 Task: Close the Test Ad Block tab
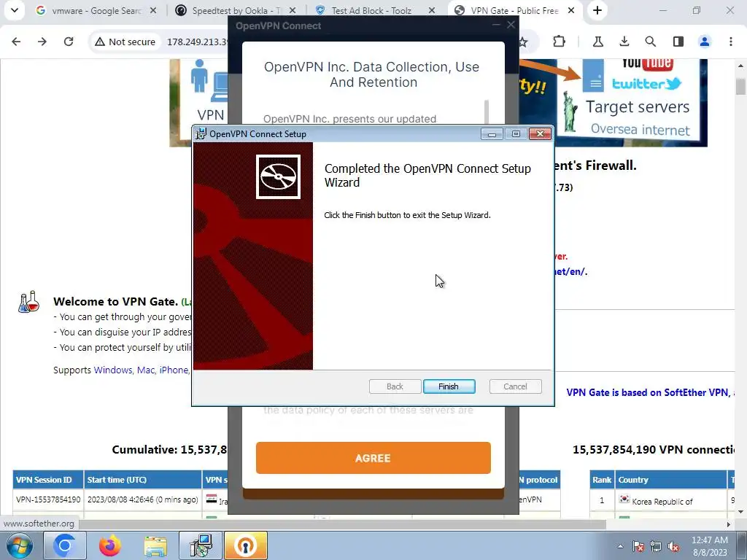click(x=432, y=10)
